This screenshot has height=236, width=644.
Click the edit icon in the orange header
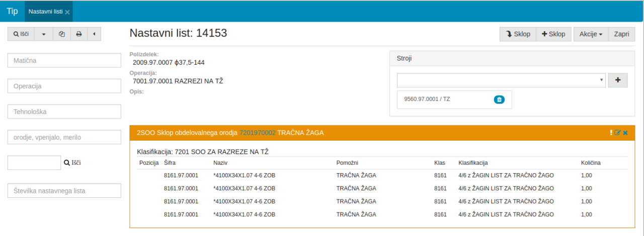[617, 133]
